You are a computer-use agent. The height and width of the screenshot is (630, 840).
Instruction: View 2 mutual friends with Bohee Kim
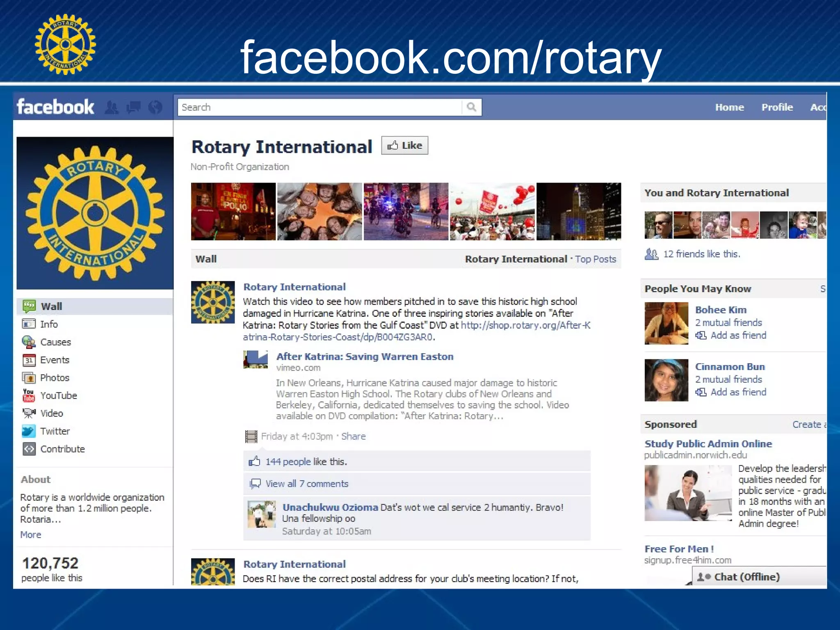pos(728,323)
